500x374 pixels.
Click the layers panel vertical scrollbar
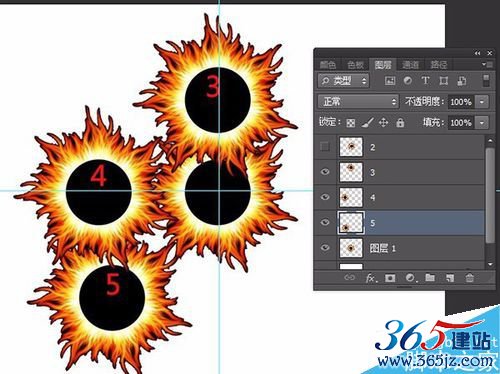[x=490, y=195]
